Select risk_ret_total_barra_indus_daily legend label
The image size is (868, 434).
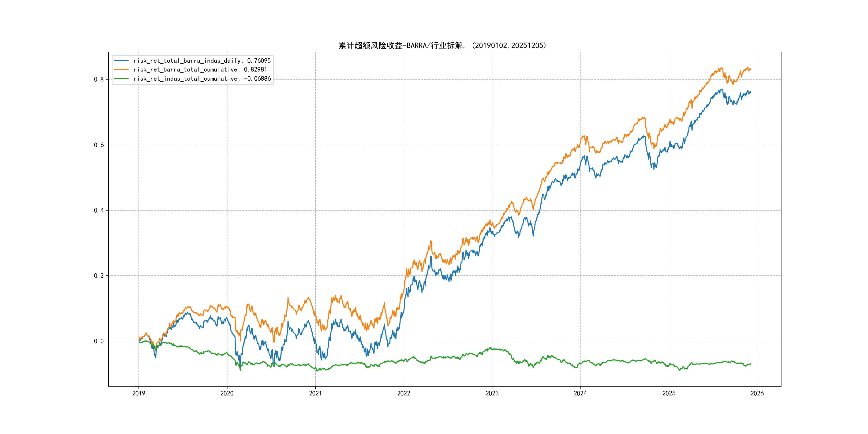tap(202, 61)
